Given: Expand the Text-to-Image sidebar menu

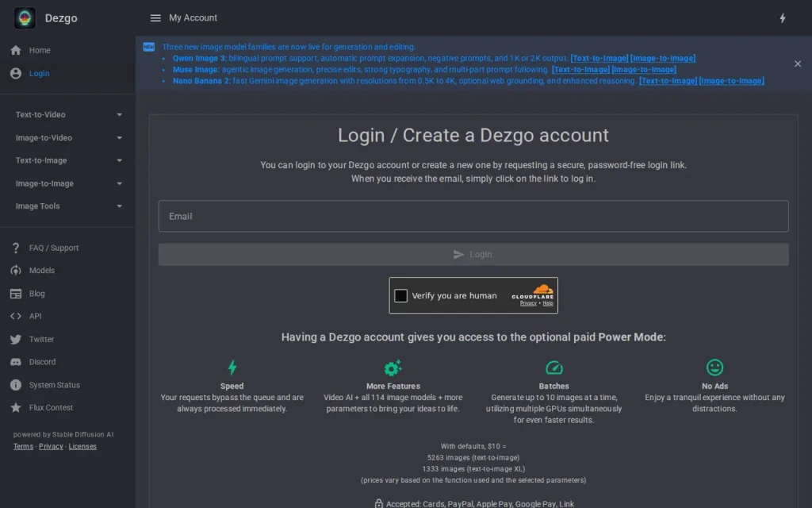Looking at the screenshot, I should coord(68,160).
